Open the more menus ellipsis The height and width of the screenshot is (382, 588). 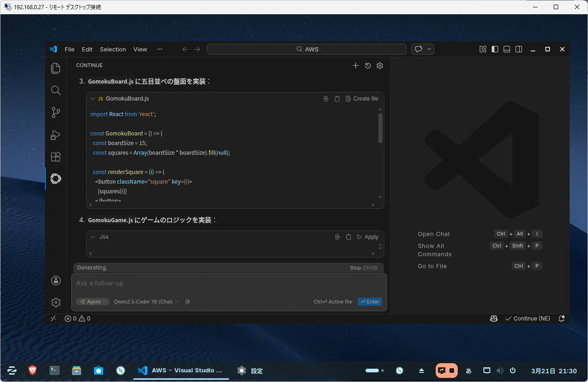point(160,49)
